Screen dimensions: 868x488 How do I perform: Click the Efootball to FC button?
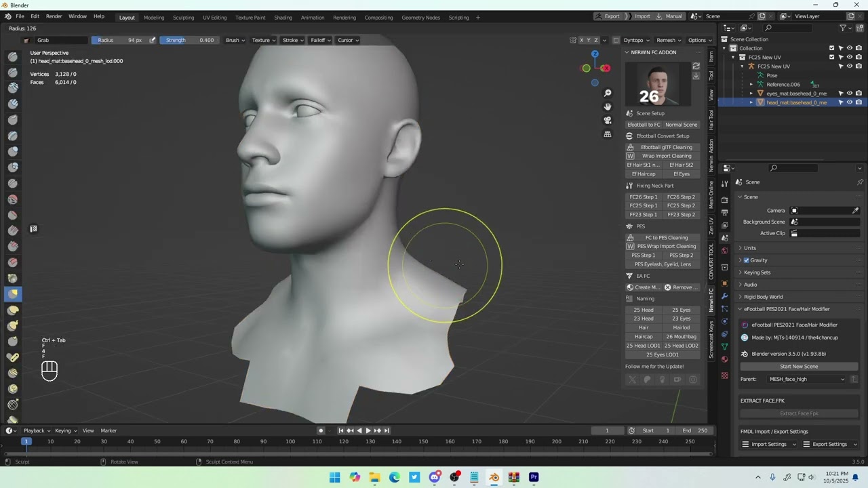(x=644, y=125)
